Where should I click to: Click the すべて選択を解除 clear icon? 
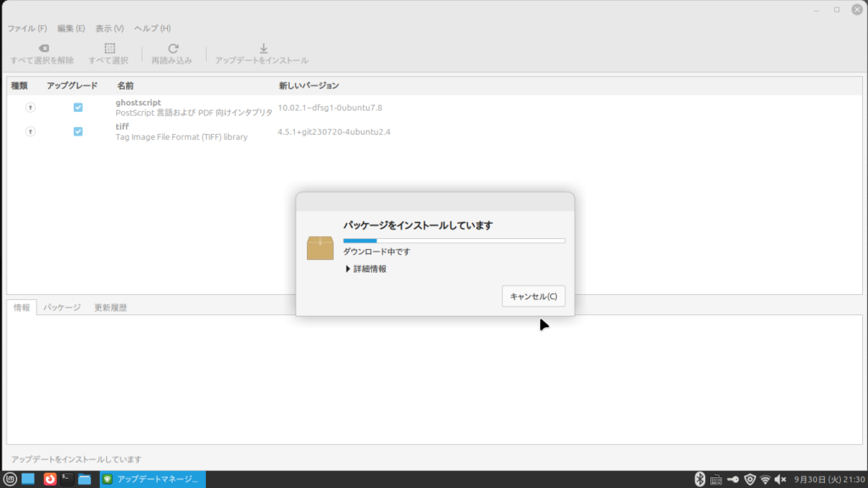point(42,49)
